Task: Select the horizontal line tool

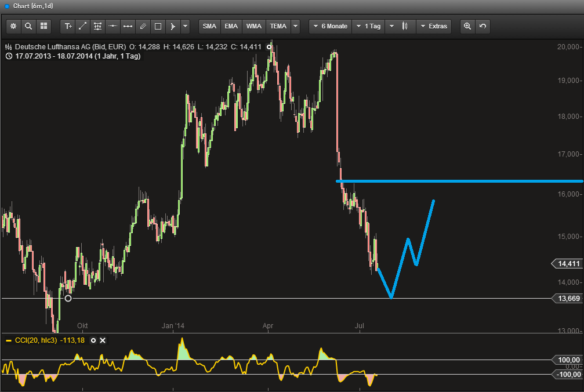Action: [x=113, y=27]
